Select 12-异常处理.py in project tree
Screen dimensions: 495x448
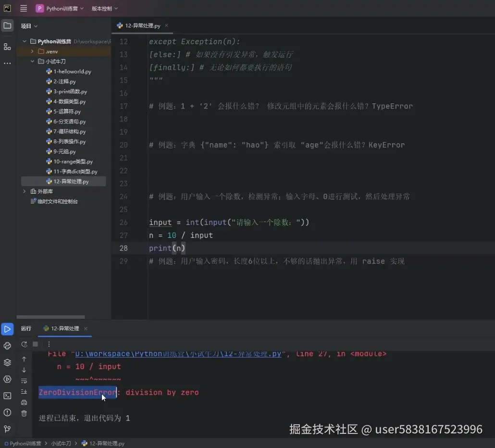[64, 181]
